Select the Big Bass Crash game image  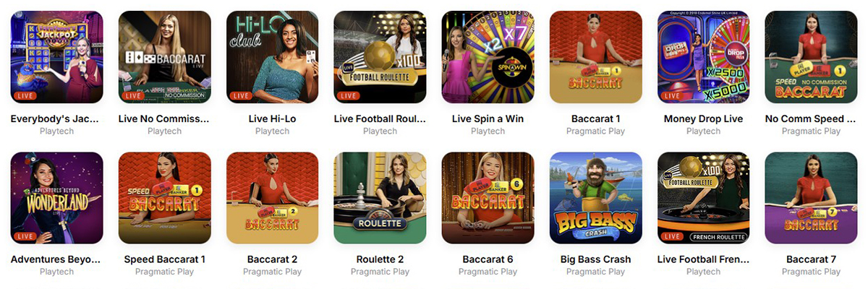[x=595, y=198]
